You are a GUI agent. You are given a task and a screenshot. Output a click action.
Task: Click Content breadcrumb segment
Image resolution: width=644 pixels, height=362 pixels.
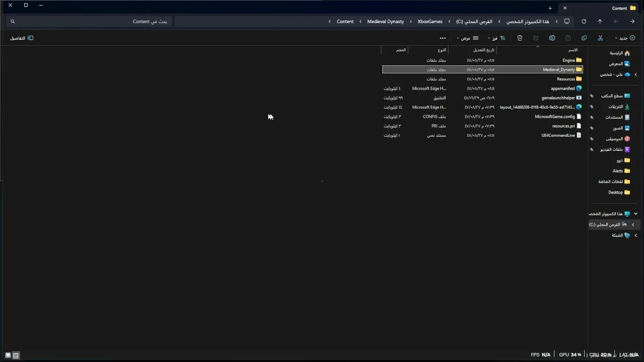345,22
